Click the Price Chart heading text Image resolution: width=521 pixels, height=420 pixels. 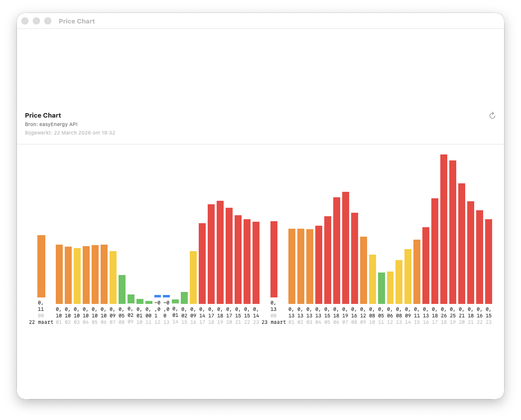point(43,115)
